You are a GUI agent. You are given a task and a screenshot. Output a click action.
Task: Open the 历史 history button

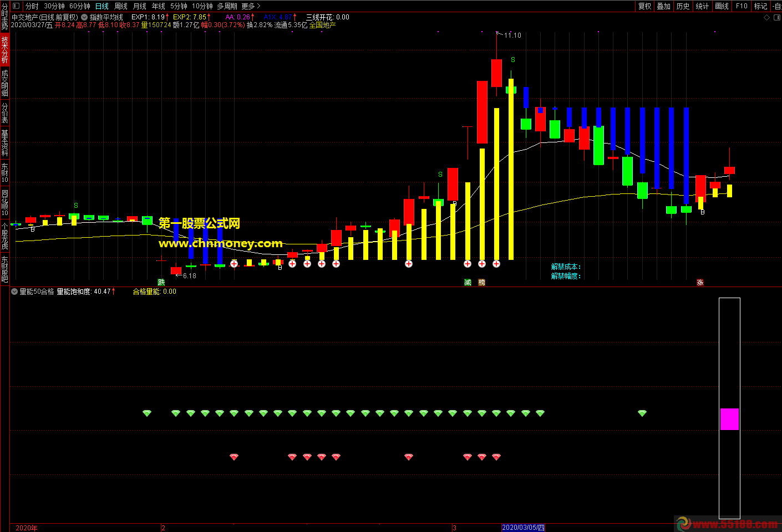(683, 6)
